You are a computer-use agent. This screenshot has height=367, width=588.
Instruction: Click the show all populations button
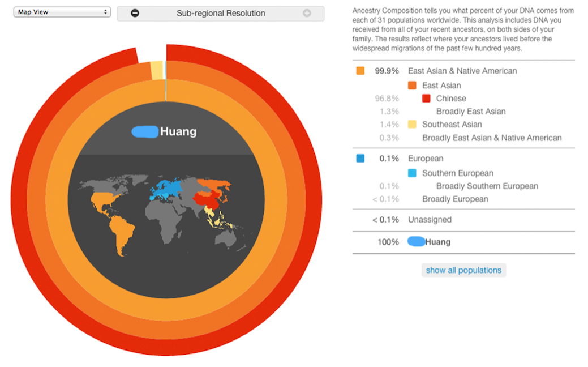(463, 270)
